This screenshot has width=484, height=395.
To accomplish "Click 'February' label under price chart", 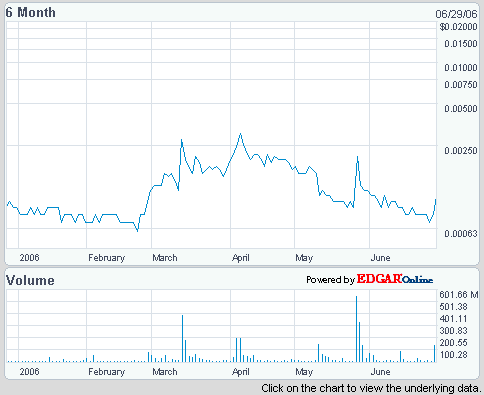I will 107,258.
